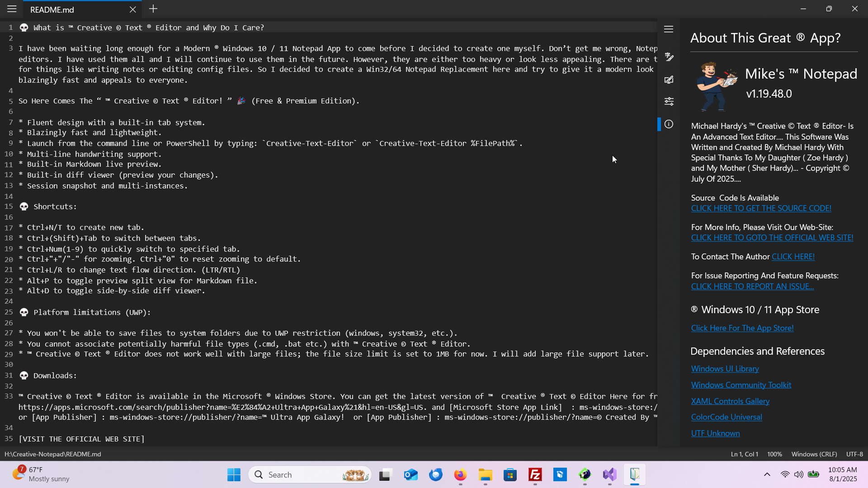
Task: Click Ln 1, Col 1 position indicator
Action: (x=744, y=454)
